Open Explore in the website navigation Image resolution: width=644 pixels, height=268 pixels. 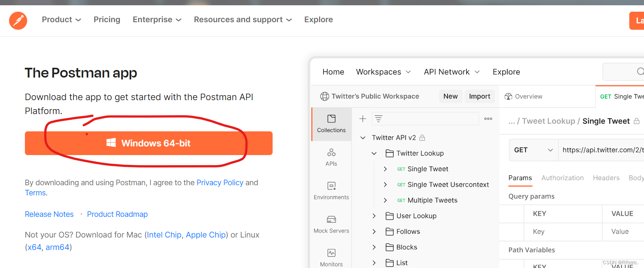319,20
